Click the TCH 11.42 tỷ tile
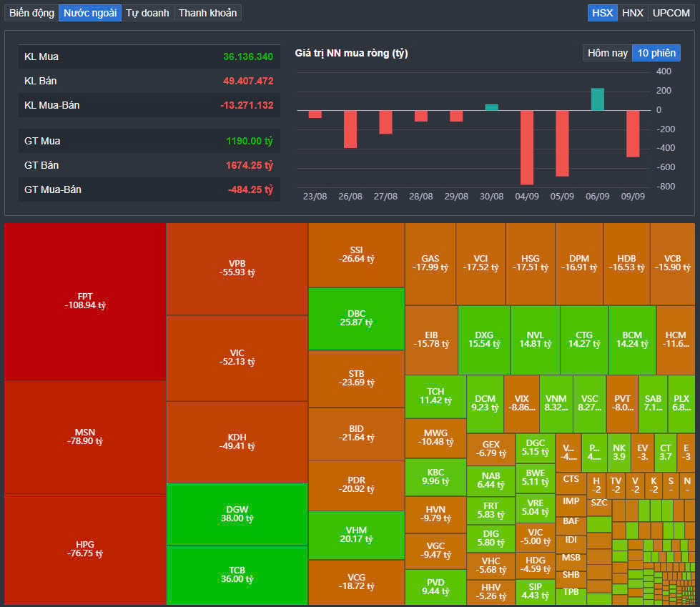 pos(435,396)
